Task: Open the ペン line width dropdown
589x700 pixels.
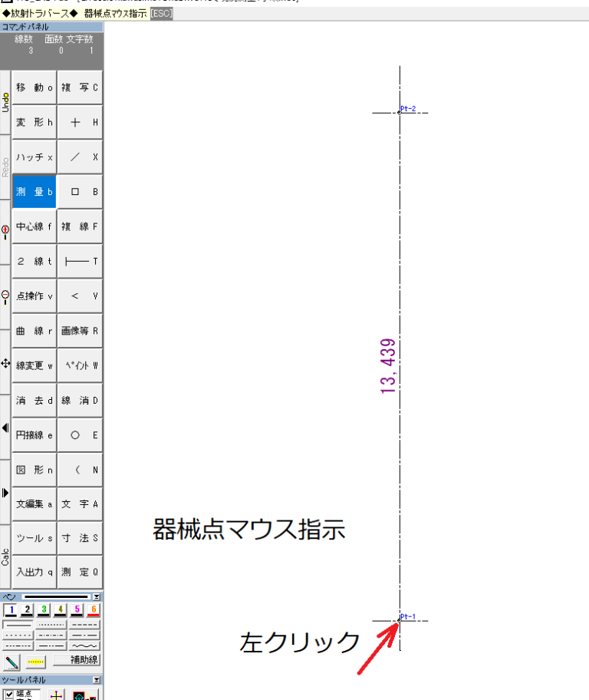Action: coord(97,596)
